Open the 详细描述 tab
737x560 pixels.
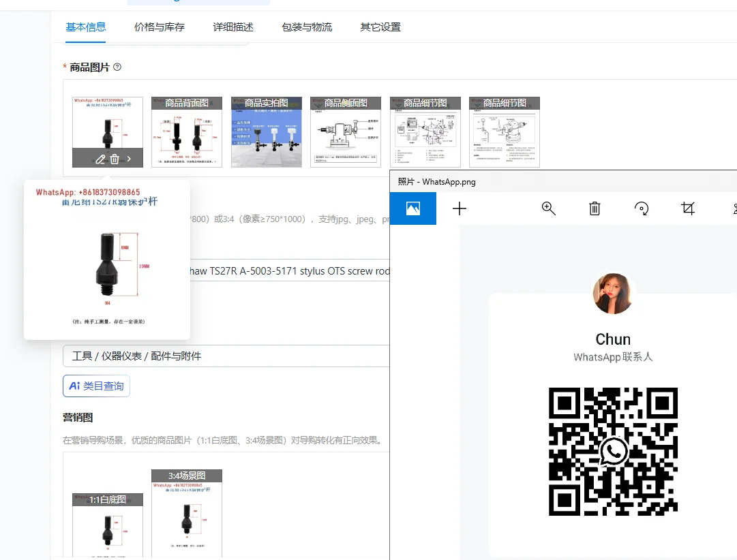point(233,27)
